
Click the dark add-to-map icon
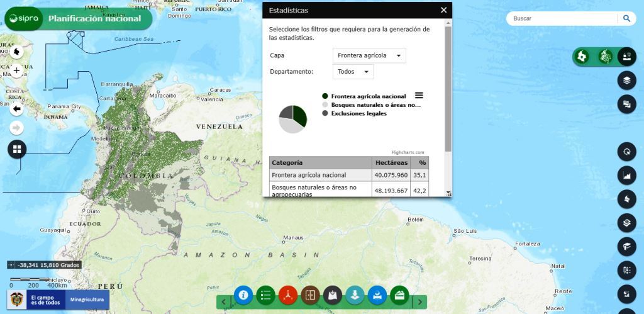point(333,295)
